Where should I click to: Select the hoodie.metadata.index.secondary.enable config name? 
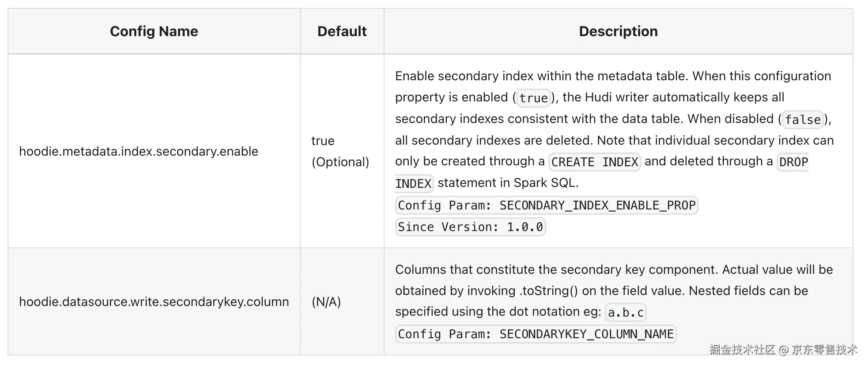point(139,151)
